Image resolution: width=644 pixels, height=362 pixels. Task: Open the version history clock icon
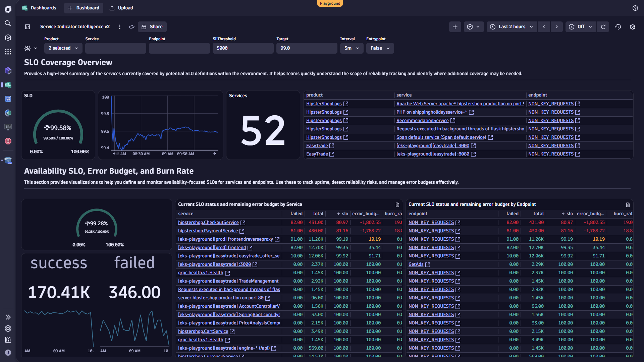coord(618,27)
